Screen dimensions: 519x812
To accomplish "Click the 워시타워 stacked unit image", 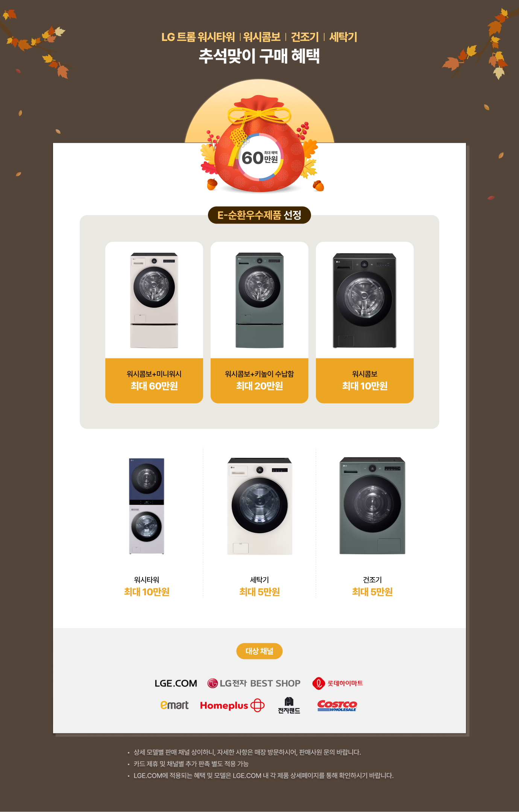I will [147, 506].
